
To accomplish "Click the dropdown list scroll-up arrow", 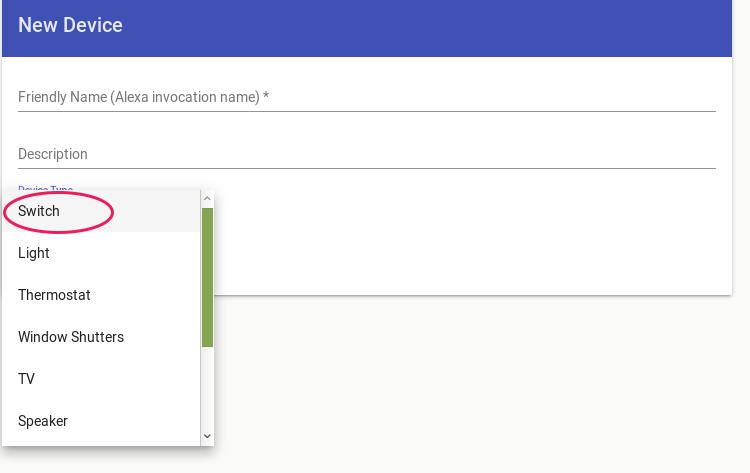I will [207, 198].
